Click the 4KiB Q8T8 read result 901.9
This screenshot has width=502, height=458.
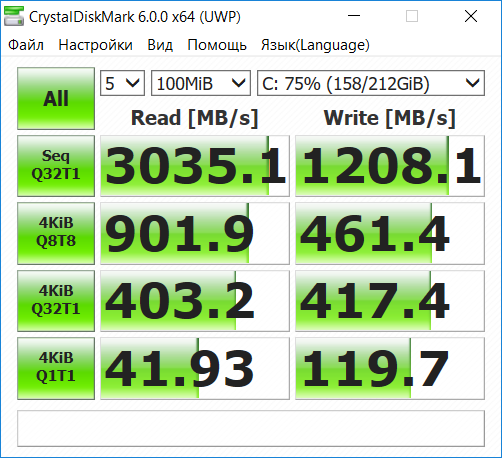click(x=195, y=233)
